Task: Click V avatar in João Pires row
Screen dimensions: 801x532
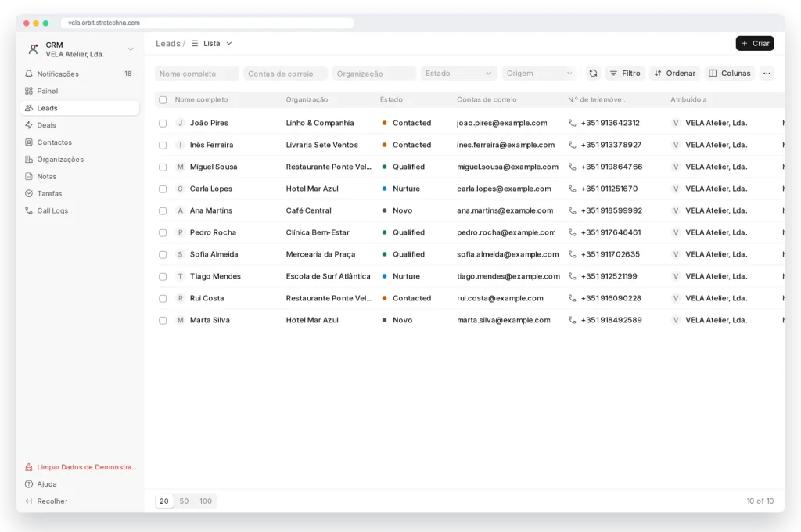Action: tap(676, 123)
